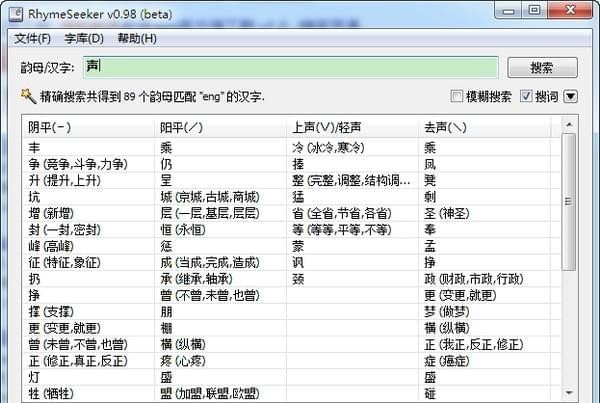Select 梦 (做梦) entry
Viewport: 600px width, 419px height.
click(x=447, y=312)
